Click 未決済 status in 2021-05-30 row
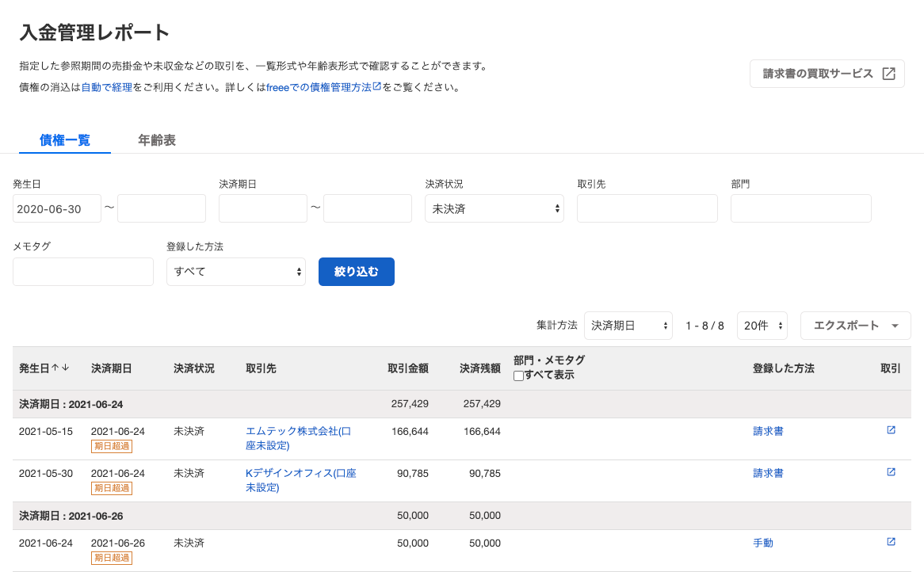This screenshot has height=572, width=924. (x=189, y=473)
